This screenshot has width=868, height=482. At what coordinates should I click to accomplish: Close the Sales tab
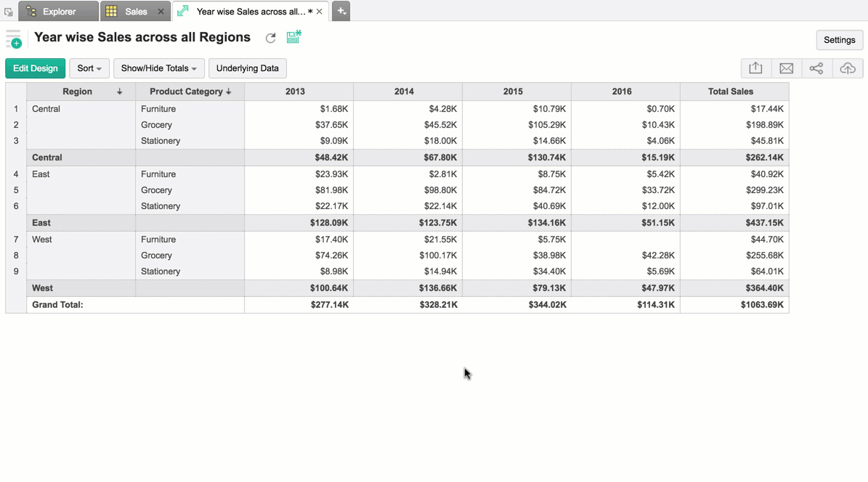pyautogui.click(x=161, y=12)
